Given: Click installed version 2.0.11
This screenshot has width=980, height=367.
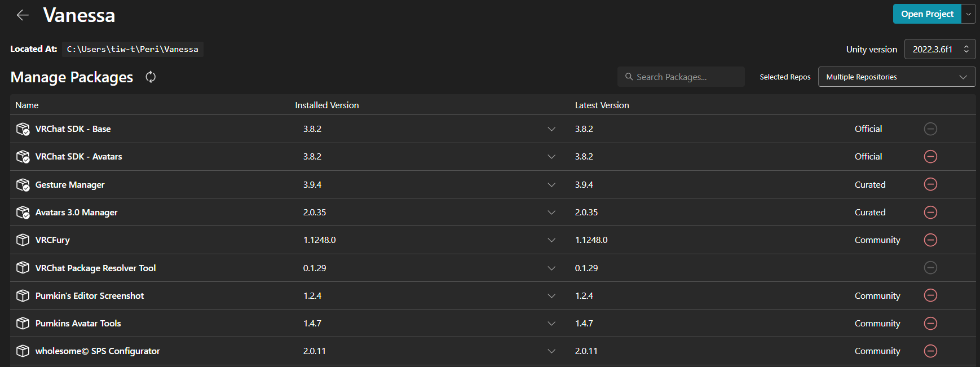Looking at the screenshot, I should [315, 351].
